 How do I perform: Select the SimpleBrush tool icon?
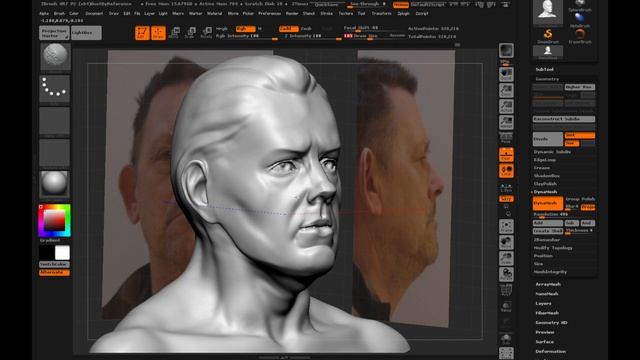(548, 35)
